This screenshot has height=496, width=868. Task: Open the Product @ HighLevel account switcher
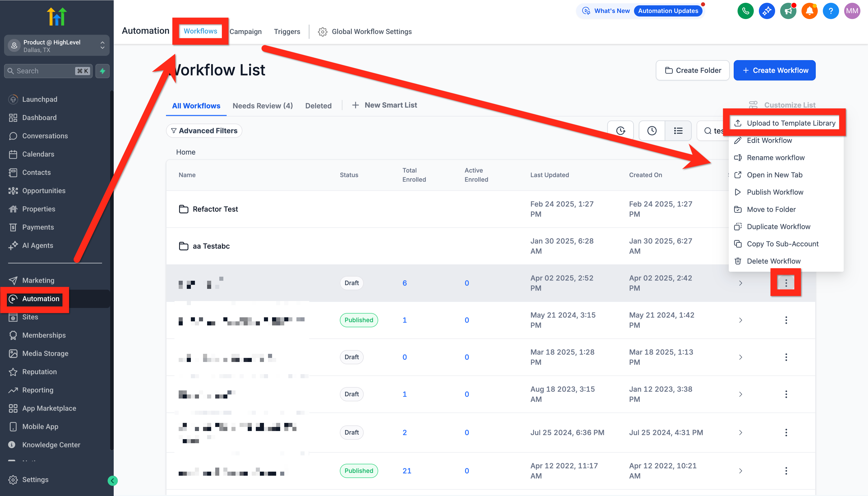tap(57, 46)
